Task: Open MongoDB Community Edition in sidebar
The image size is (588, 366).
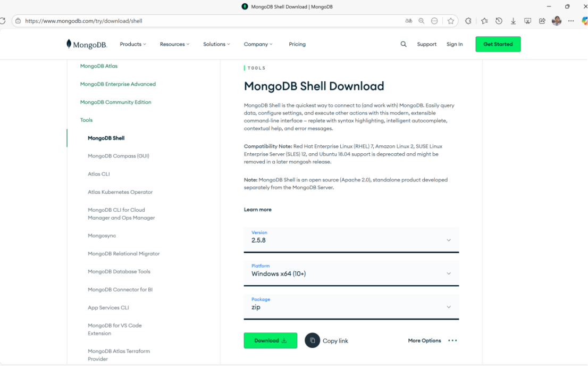Action: point(115,102)
